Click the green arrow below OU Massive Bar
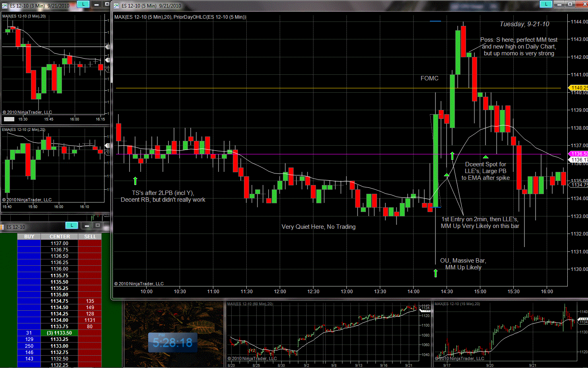The width and height of the screenshot is (588, 368). (x=435, y=273)
